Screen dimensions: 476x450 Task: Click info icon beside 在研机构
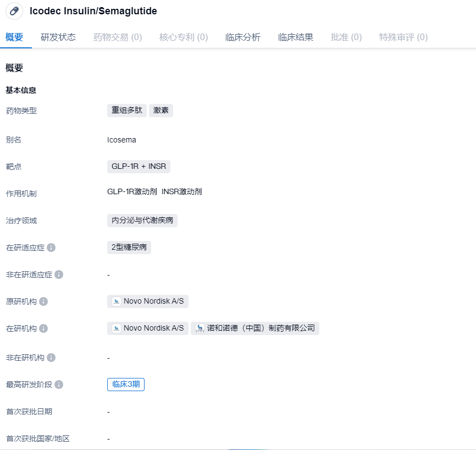43,328
